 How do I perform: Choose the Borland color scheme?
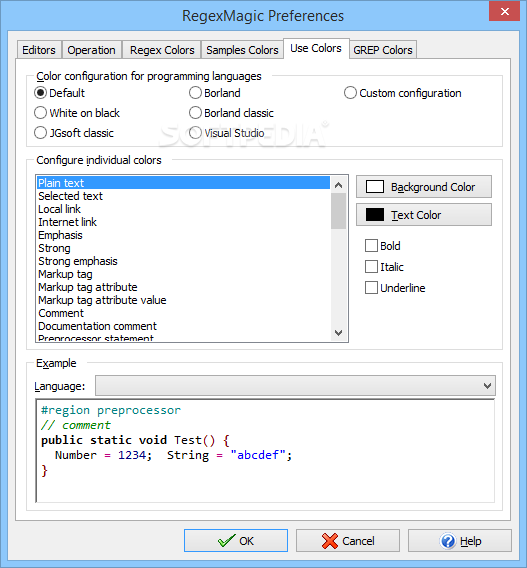click(x=215, y=93)
